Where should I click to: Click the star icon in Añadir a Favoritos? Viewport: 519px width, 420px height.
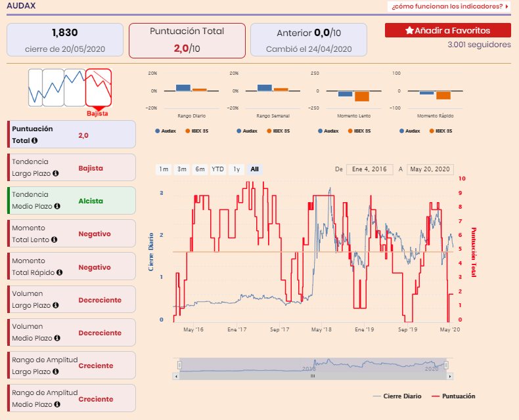tap(409, 30)
